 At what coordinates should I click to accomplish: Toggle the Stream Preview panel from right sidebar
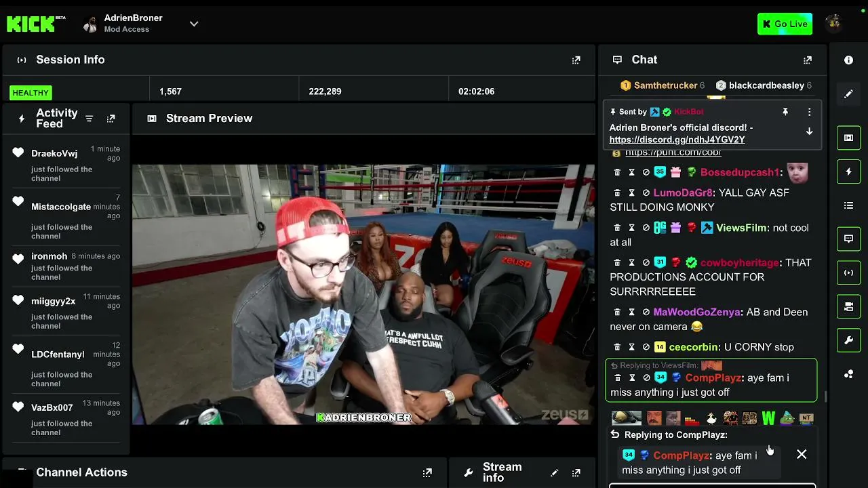tap(848, 138)
